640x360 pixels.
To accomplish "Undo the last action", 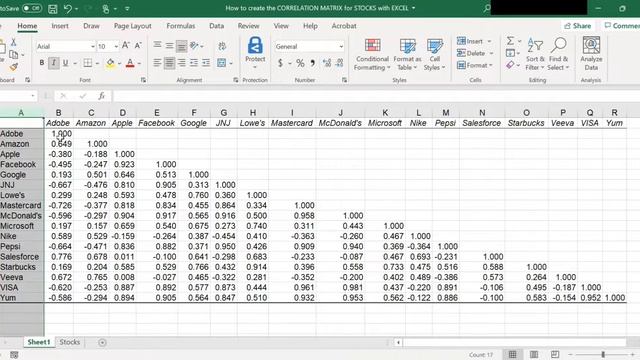I will (68, 8).
